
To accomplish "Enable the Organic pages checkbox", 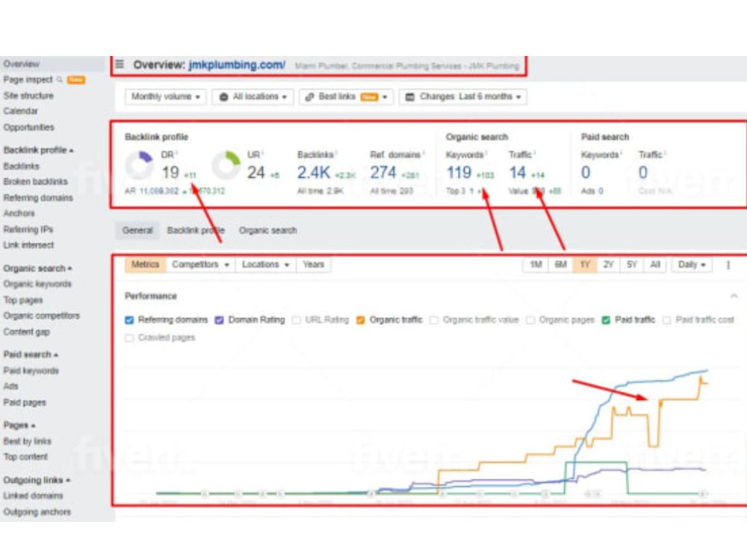I will (530, 320).
